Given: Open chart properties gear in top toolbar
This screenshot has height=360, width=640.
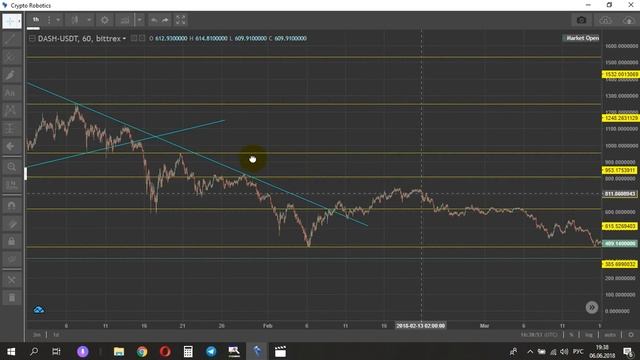Looking at the screenshot, I should [104, 20].
